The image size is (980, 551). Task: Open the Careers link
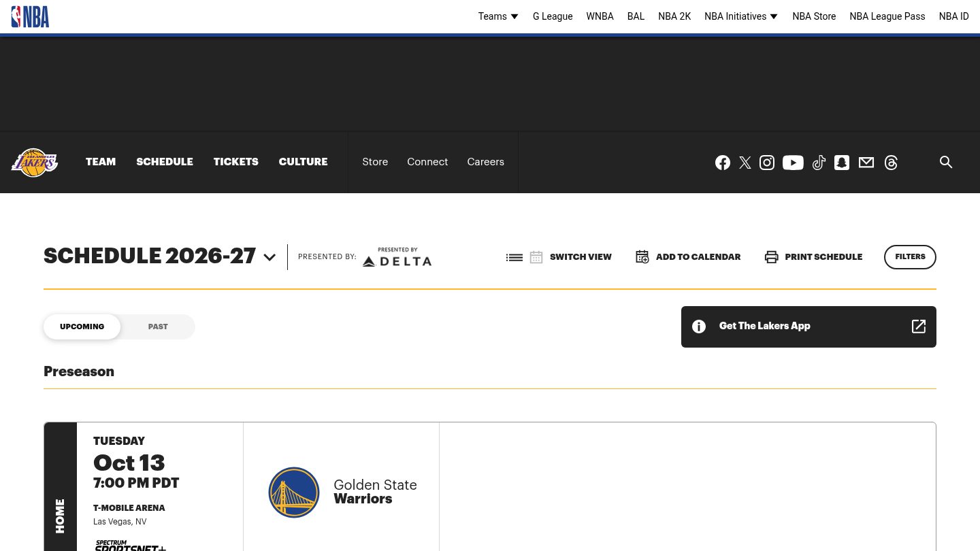pyautogui.click(x=486, y=162)
